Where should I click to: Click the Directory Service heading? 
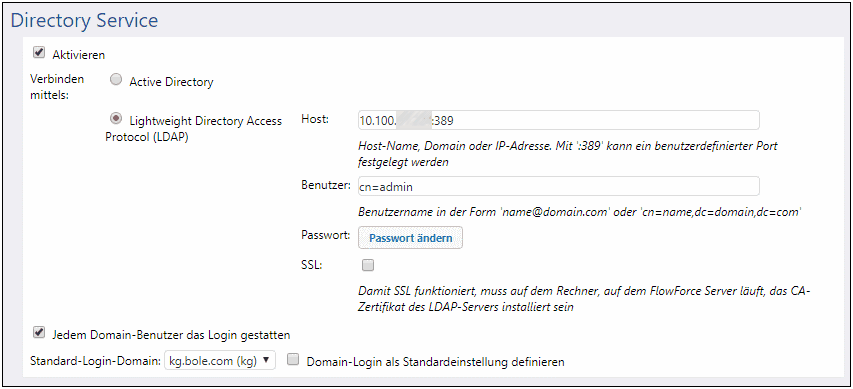pos(84,20)
